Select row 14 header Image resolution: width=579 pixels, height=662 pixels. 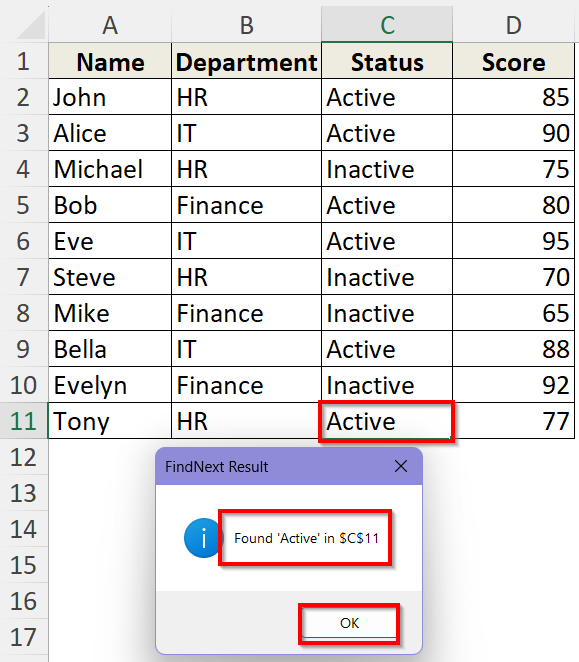click(x=24, y=529)
